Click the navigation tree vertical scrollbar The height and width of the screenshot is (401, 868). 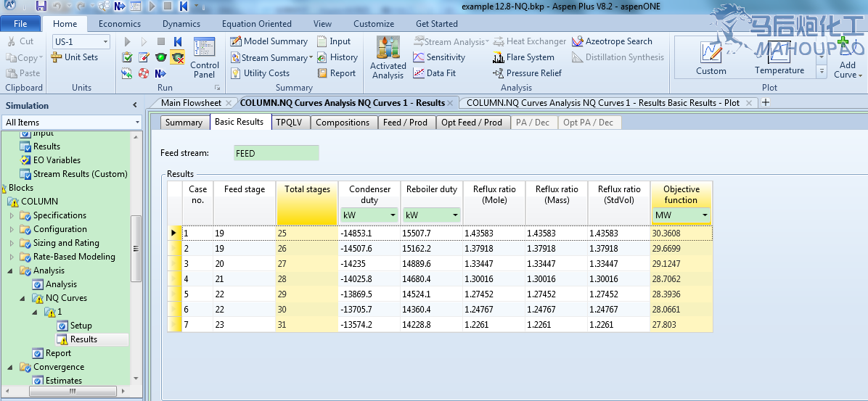136,249
